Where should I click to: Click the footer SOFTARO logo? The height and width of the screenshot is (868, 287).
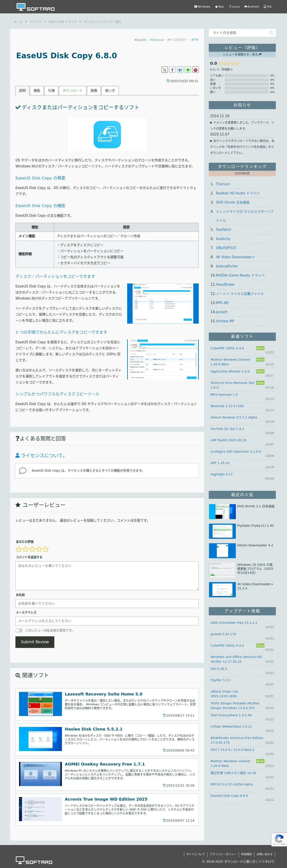(x=34, y=860)
